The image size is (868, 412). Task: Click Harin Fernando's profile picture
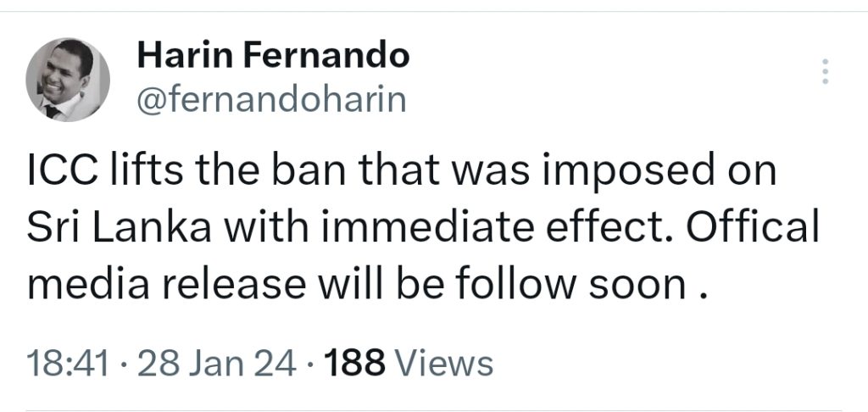pyautogui.click(x=68, y=80)
